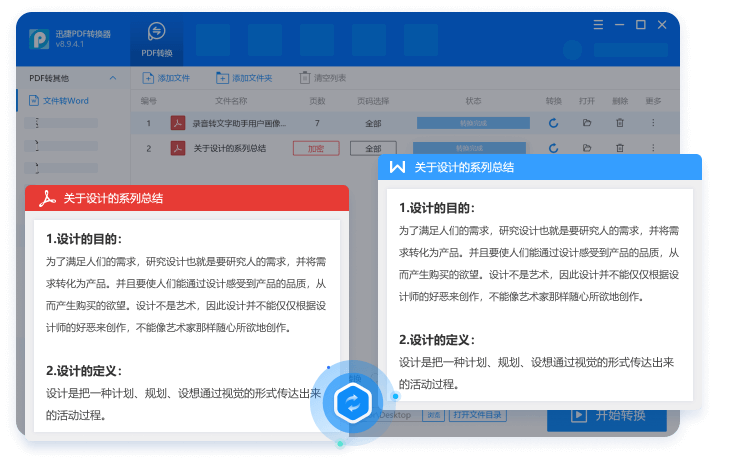Open the hamburger menu in the title bar
The height and width of the screenshot is (461, 738).
[599, 24]
